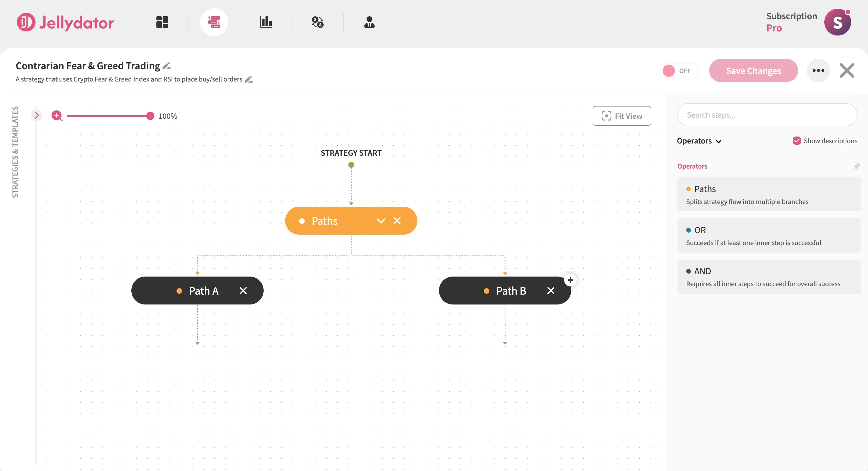The width and height of the screenshot is (868, 471).
Task: Adjust the zoom slider handle
Action: coord(150,116)
